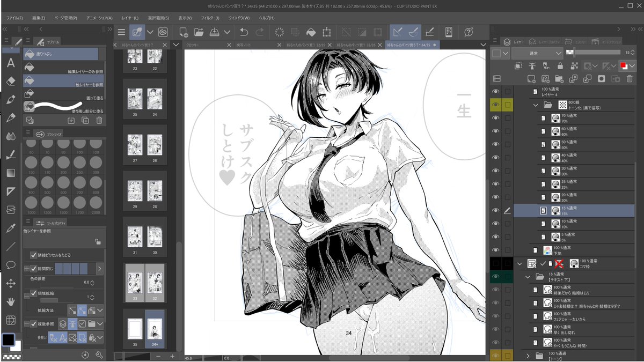Screen dimensions: 644x362
Task: Open 拡縮方法 dropdown arrow
Action: tap(100, 309)
